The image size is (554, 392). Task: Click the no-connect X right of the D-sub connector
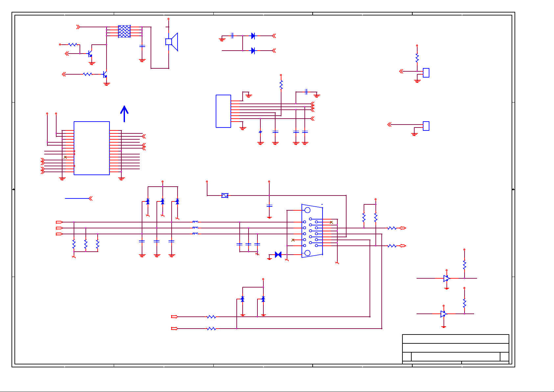pyautogui.click(x=331, y=222)
